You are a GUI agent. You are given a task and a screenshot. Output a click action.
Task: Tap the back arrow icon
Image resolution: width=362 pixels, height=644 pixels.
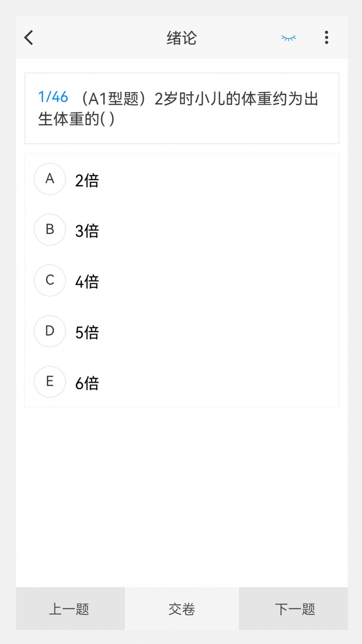(x=29, y=38)
